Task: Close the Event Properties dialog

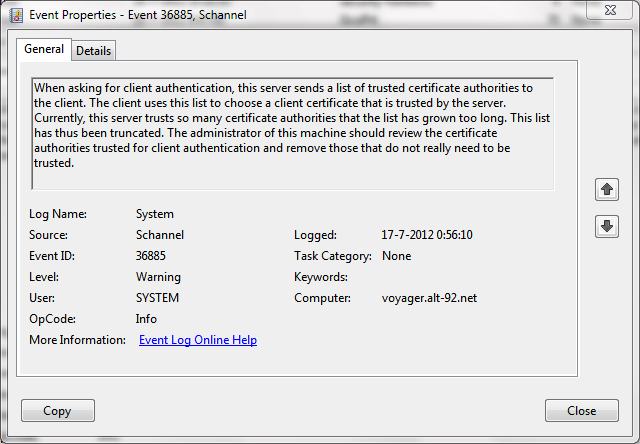Action: 581,410
